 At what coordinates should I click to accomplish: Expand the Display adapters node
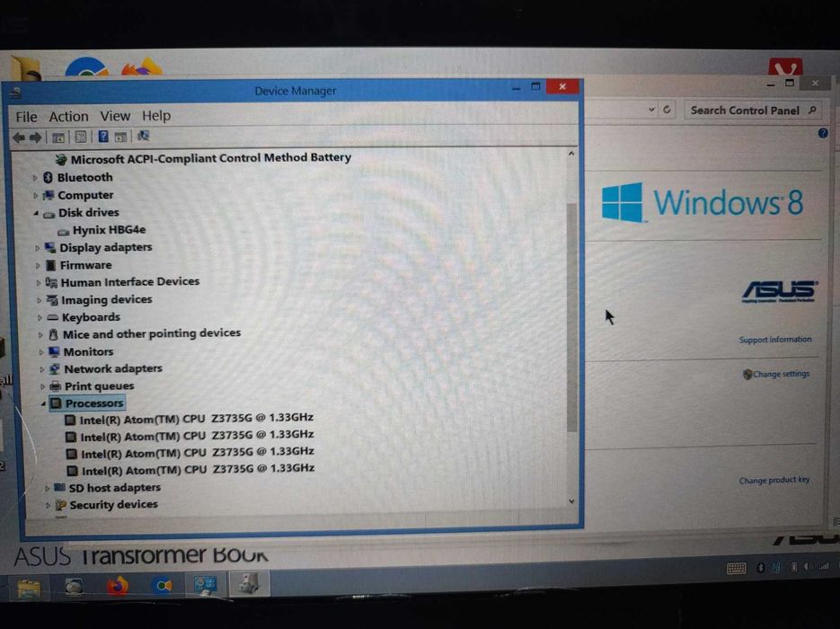point(37,248)
